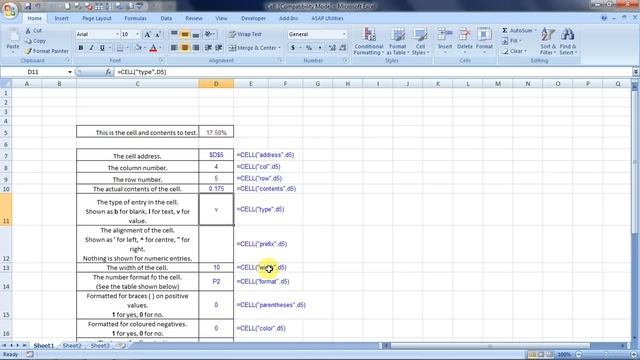Open Format as Table gallery

pyautogui.click(x=398, y=41)
